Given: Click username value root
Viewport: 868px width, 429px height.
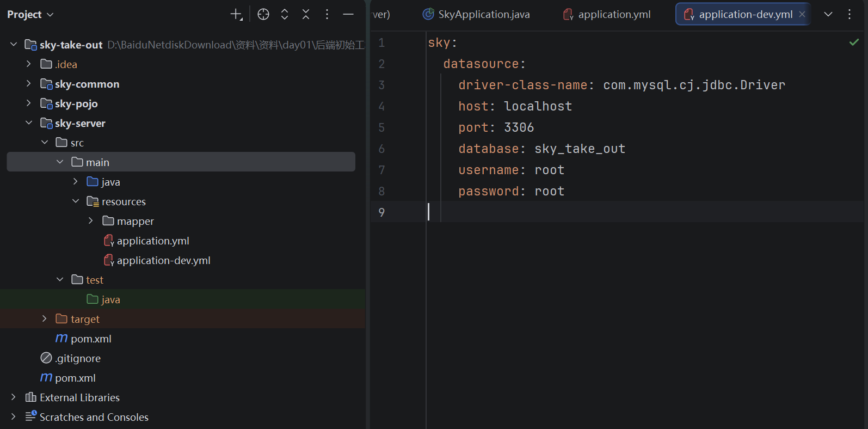Looking at the screenshot, I should click(549, 170).
